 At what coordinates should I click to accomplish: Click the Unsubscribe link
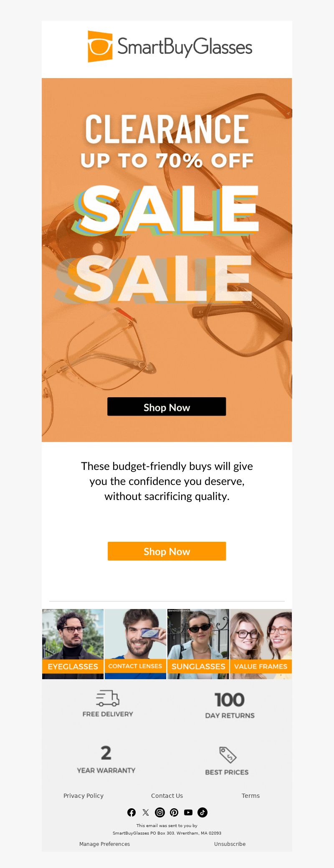point(230,844)
